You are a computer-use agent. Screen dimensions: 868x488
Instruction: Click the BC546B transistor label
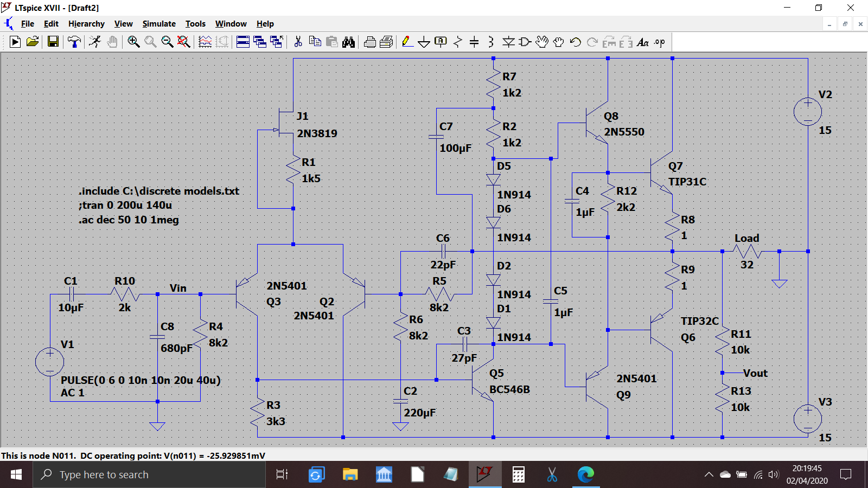coord(509,389)
